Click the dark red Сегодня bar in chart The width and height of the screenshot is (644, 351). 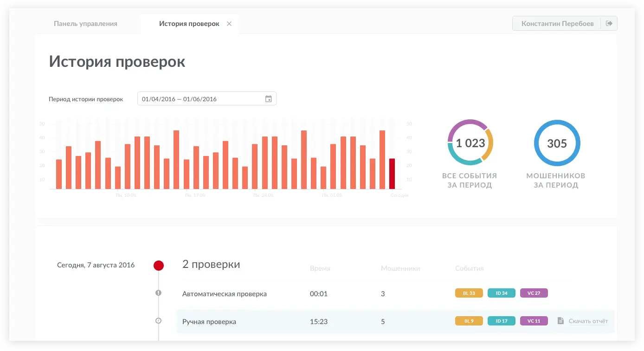(x=392, y=174)
